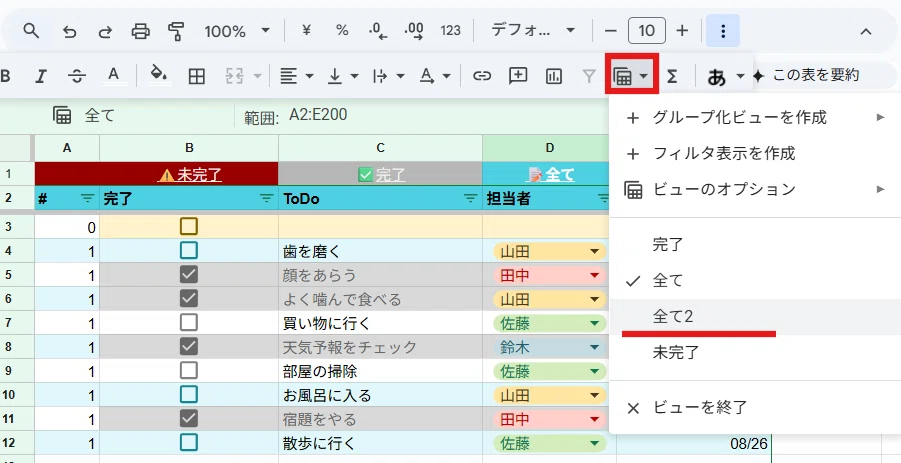Increase decimal places
Image resolution: width=901 pixels, height=463 pixels.
coord(414,31)
